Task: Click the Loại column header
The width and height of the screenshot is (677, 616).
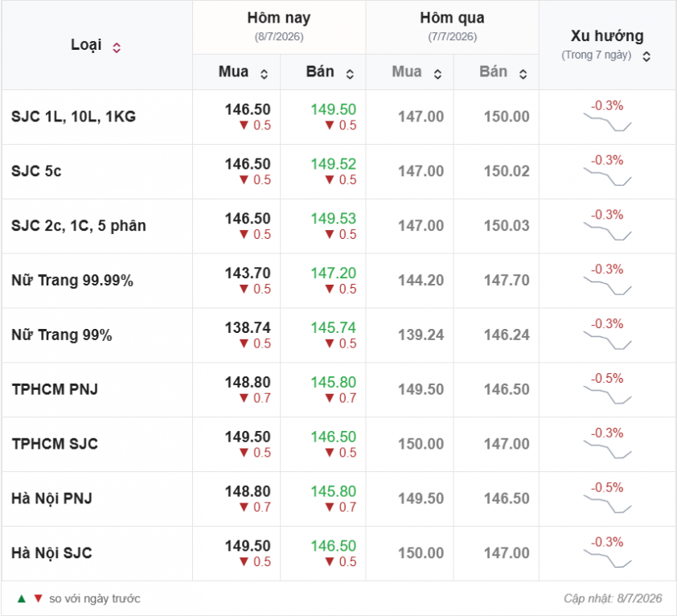Action: pos(86,44)
